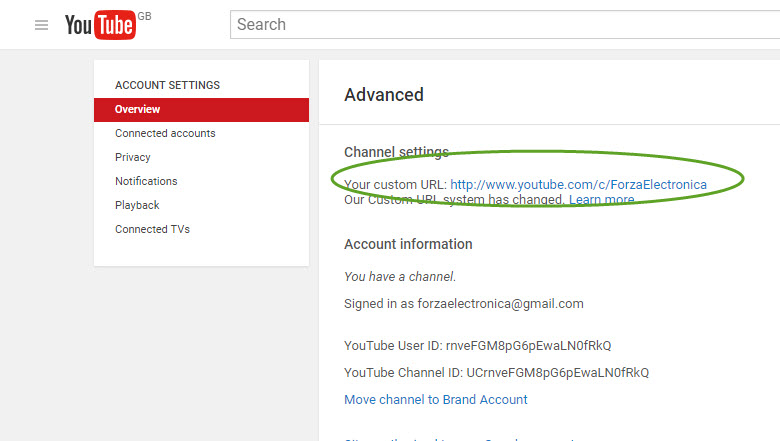
Task: Click the Account information heading
Action: point(408,244)
